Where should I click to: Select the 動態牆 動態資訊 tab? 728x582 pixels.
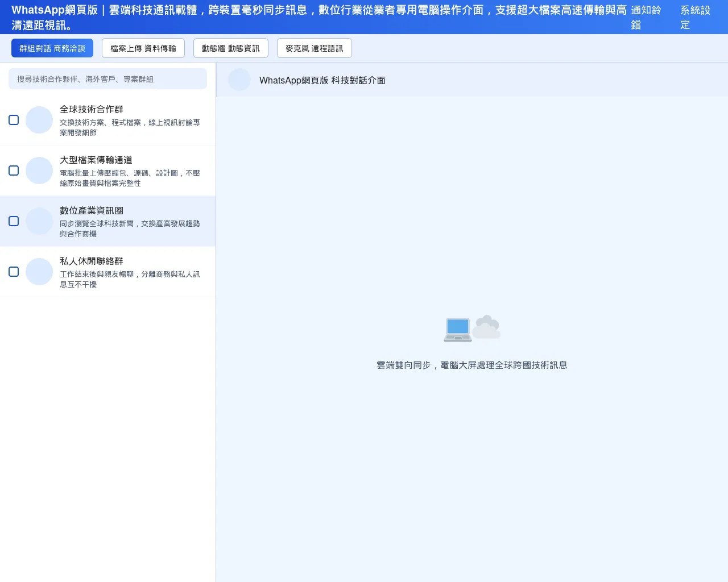[231, 48]
